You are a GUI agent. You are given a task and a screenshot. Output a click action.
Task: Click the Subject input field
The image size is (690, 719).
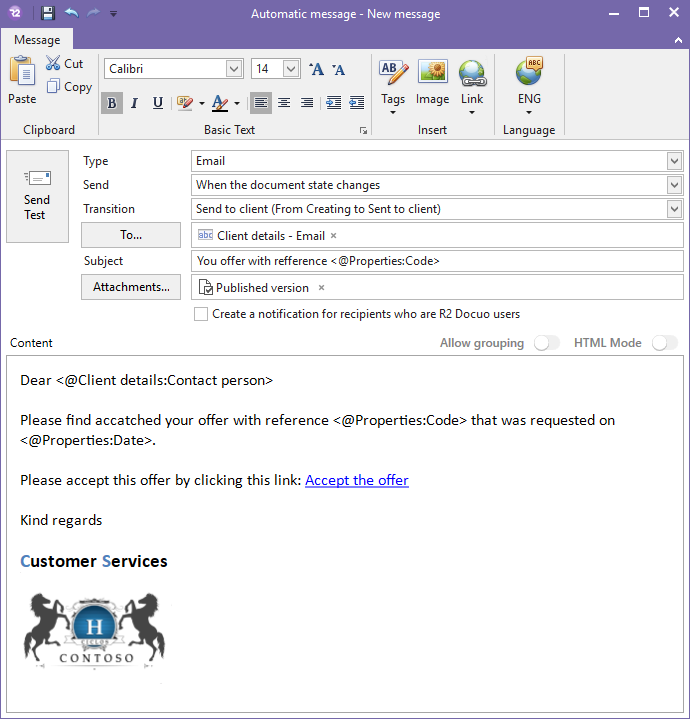click(x=437, y=261)
